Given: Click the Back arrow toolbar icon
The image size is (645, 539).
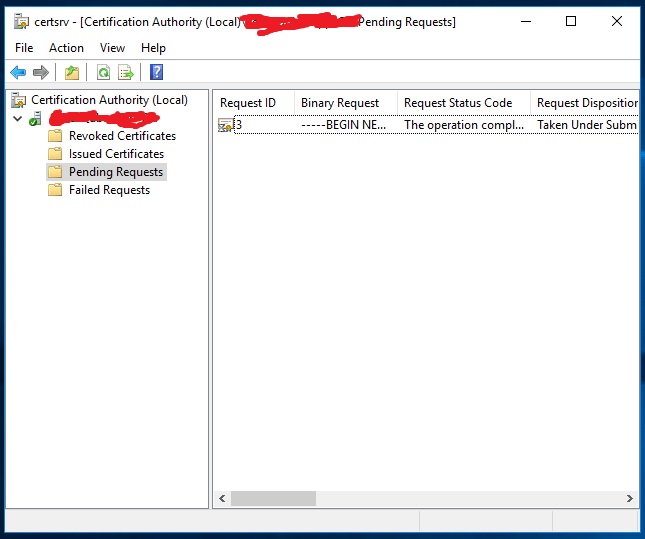Looking at the screenshot, I should [x=18, y=72].
